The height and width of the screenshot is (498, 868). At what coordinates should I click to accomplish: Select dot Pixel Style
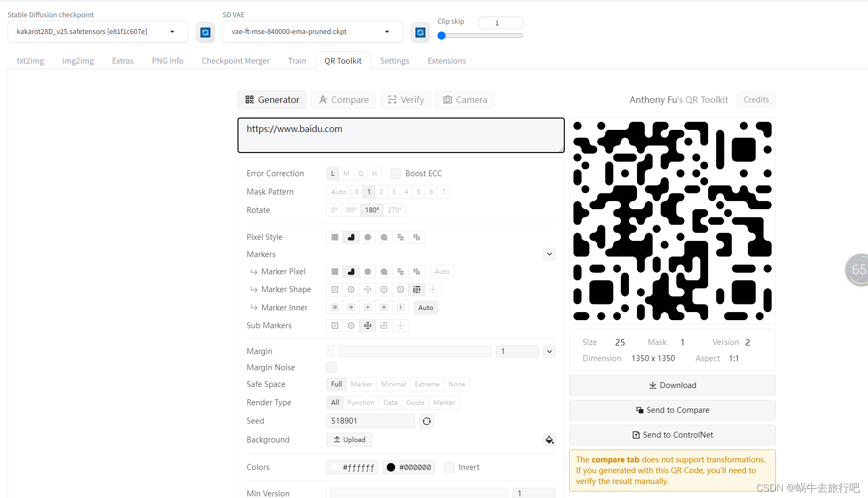[368, 237]
